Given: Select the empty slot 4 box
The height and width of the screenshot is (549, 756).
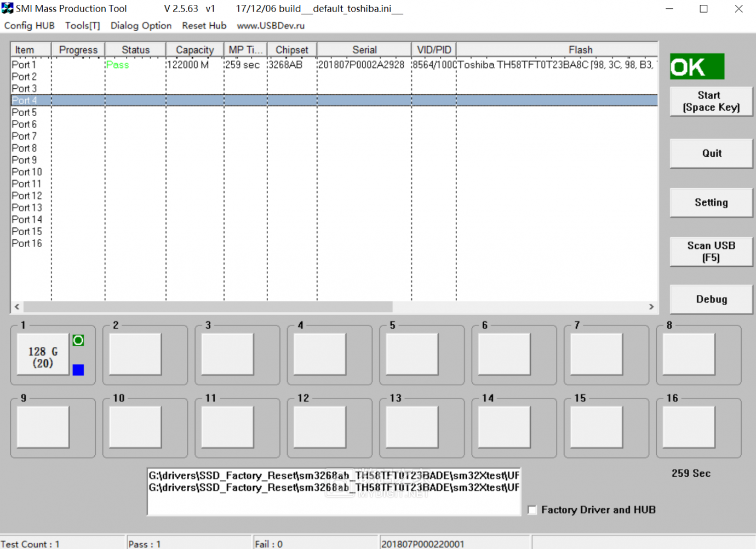Looking at the screenshot, I should pyautogui.click(x=320, y=354).
